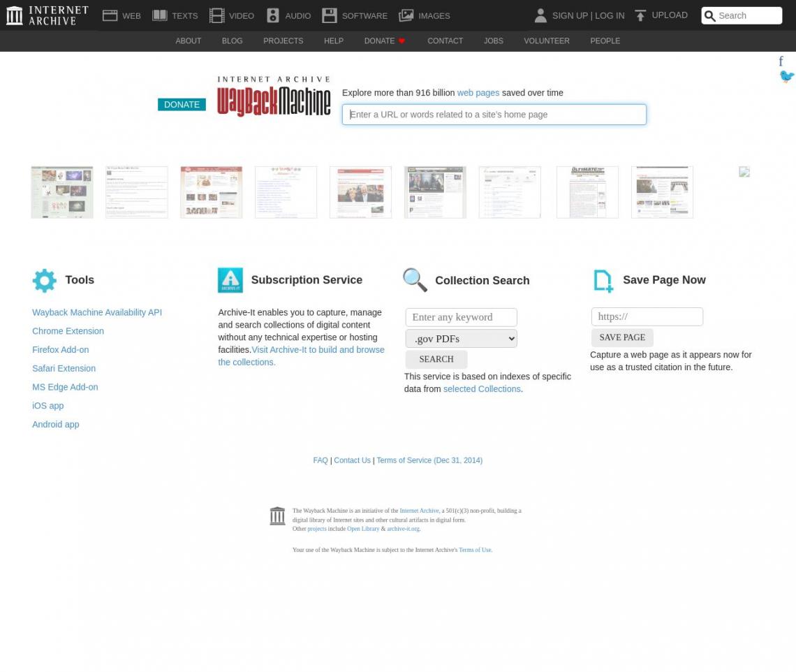Click the Upload arrow icon
Screen dimensions: 796x672
640,16
